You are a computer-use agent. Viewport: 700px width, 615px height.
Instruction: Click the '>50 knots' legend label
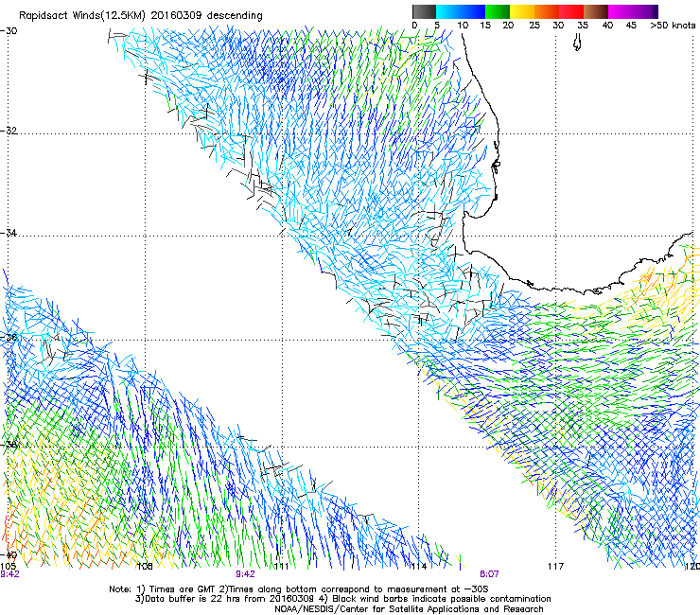tap(673, 26)
